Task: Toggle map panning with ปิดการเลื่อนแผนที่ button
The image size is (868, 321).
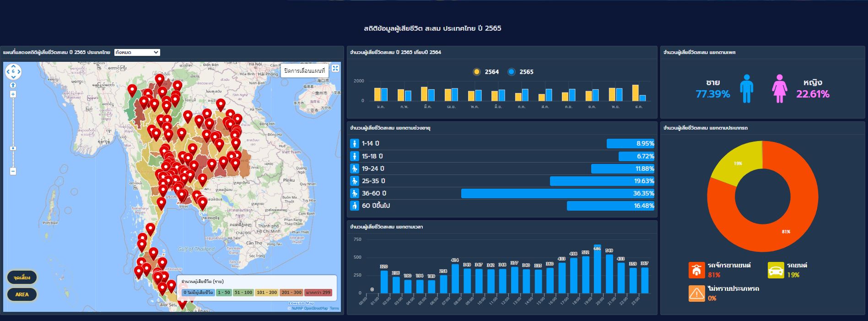Action: point(304,71)
